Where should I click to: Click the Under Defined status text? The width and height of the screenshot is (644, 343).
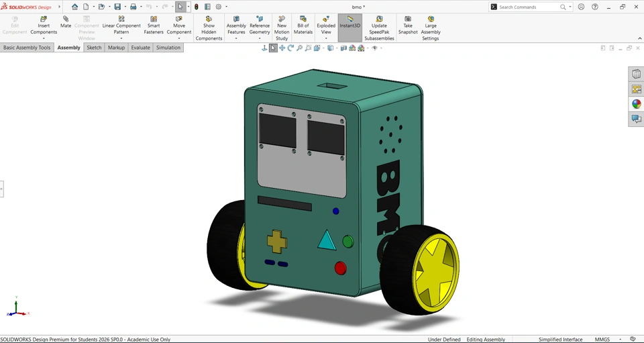(x=444, y=340)
